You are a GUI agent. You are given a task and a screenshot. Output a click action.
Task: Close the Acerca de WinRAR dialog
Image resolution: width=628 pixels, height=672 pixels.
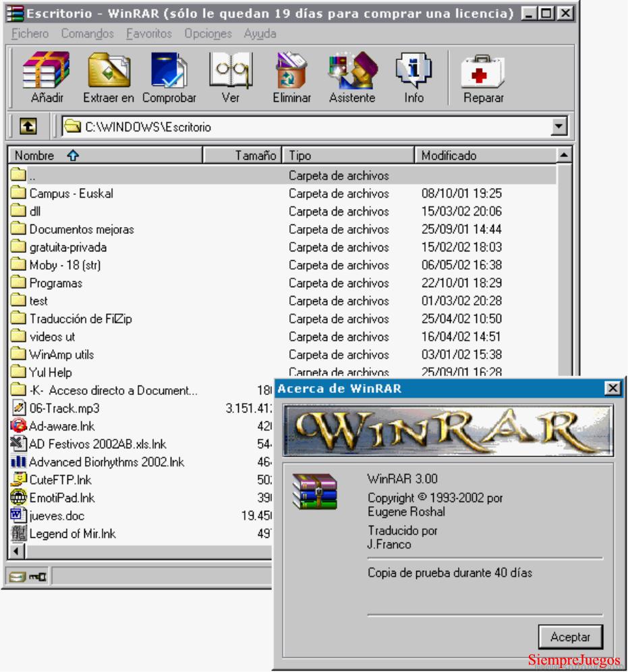click(612, 388)
